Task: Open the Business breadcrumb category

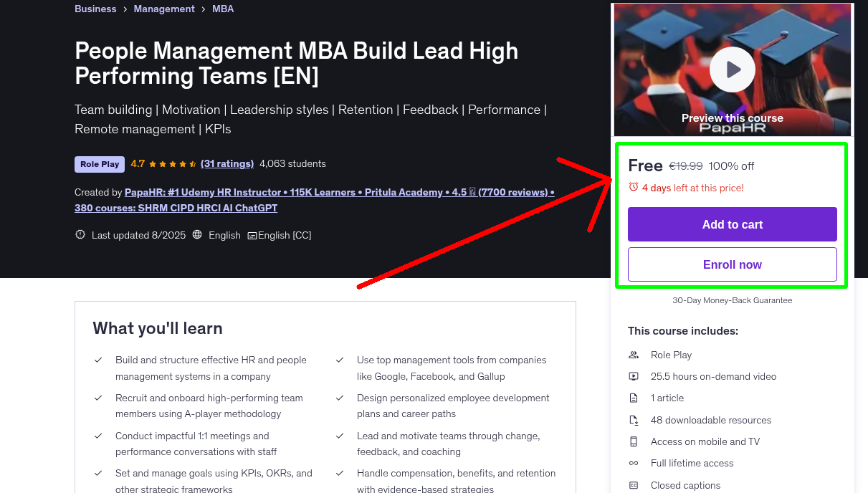Action: pyautogui.click(x=95, y=9)
